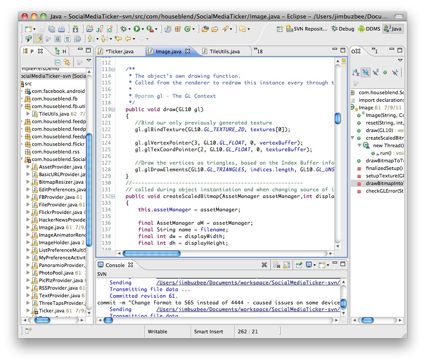The image size is (425, 363).
Task: Select the Hierarchy tab next to Package Explorer
Action: [60, 51]
